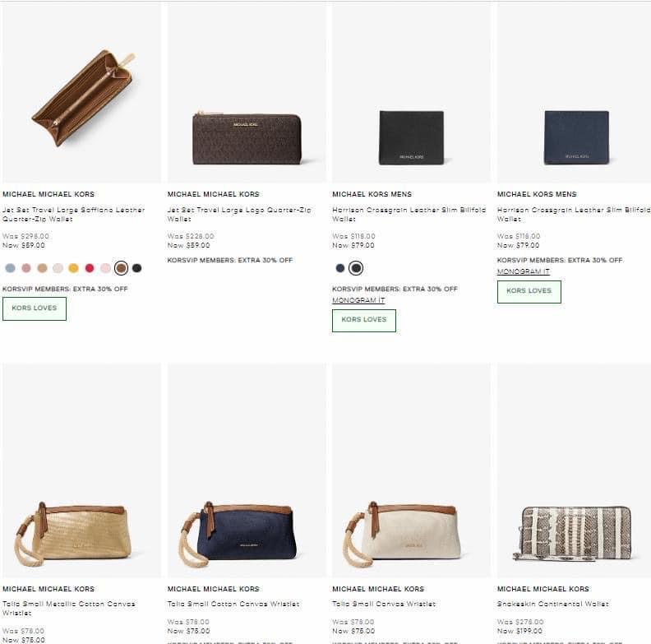View the Snakeskin Continental Wallet image
The image size is (651, 644).
click(575, 532)
